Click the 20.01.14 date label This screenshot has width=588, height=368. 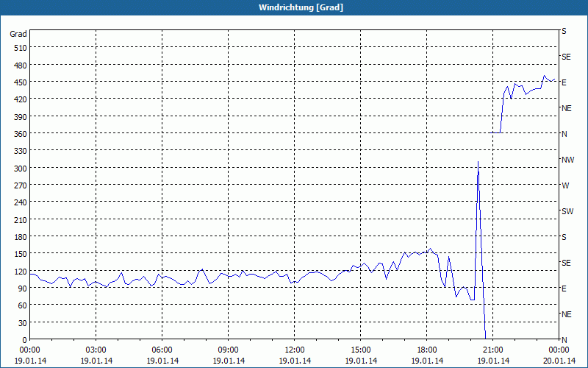point(559,361)
